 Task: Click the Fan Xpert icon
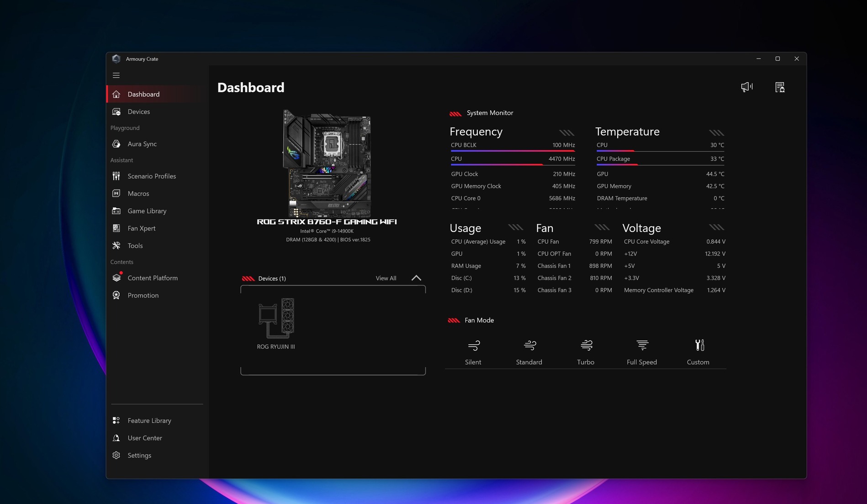coord(116,228)
